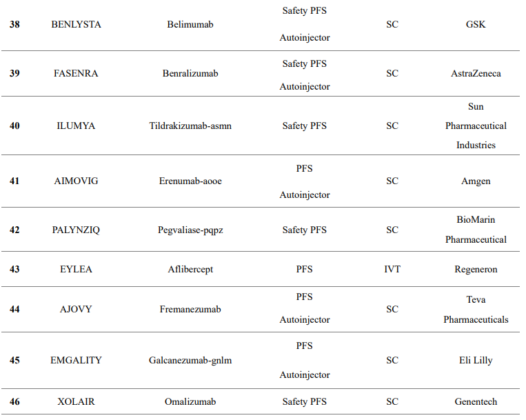Viewport: 526px width, 420px height.
Task: Click the IVT route cell
Action: [392, 269]
